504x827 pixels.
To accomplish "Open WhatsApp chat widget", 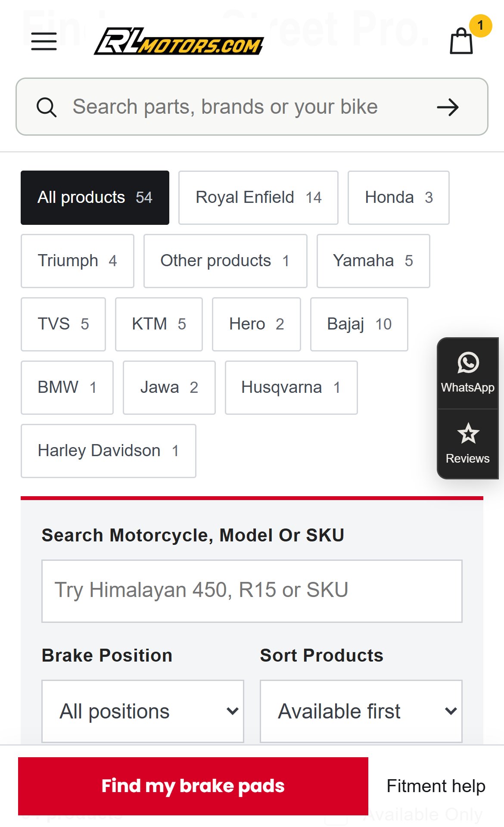I will point(468,373).
